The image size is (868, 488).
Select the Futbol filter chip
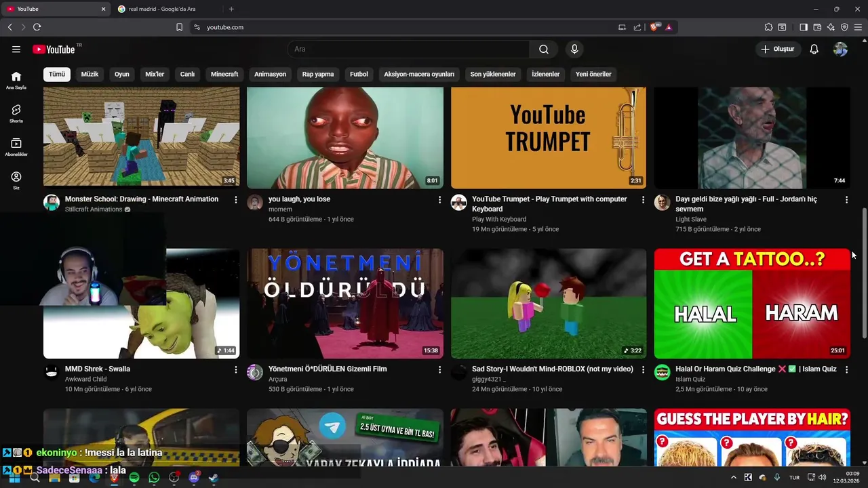(359, 74)
